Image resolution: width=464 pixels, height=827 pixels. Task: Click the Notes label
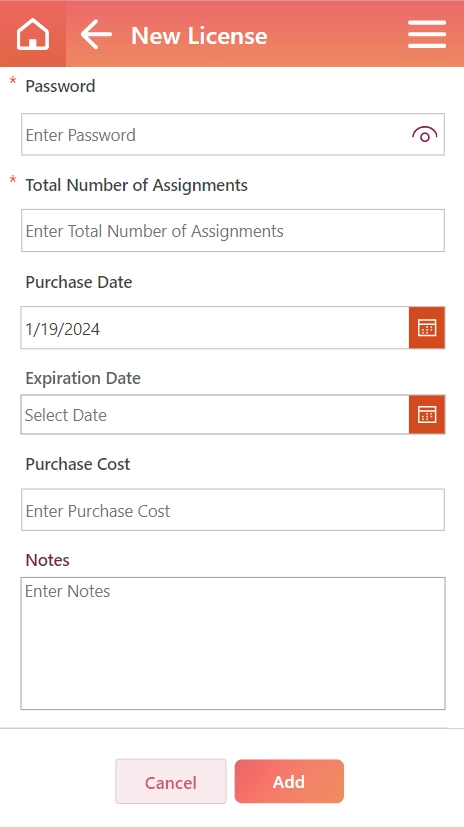[x=47, y=560]
